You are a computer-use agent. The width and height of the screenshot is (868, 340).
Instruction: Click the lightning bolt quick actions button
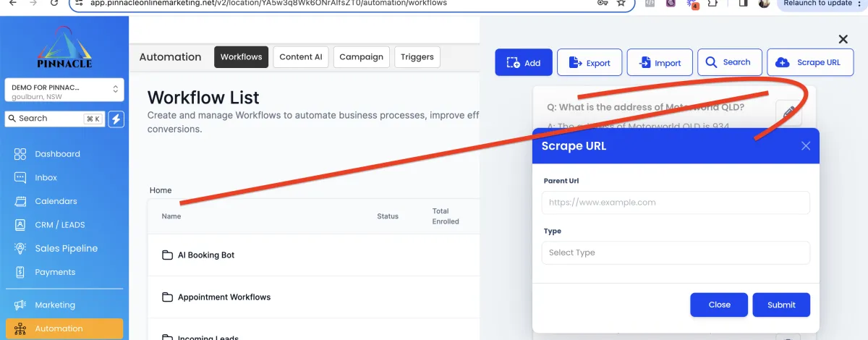[x=116, y=119]
